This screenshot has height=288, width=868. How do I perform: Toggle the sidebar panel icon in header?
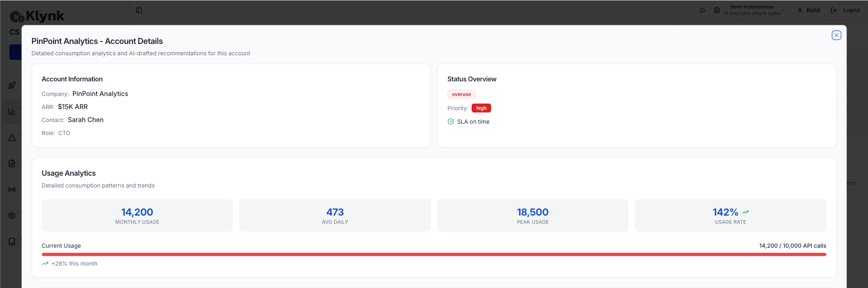pyautogui.click(x=139, y=10)
